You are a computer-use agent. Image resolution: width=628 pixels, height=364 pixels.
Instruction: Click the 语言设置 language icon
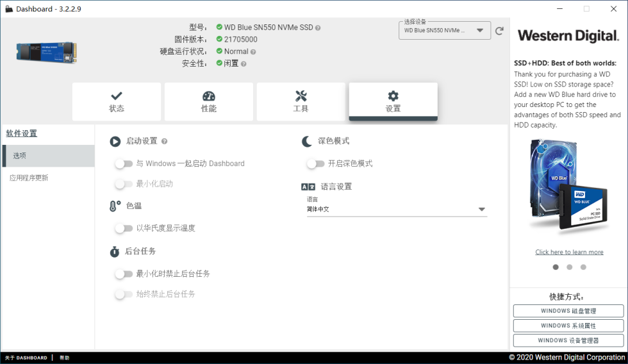(308, 186)
